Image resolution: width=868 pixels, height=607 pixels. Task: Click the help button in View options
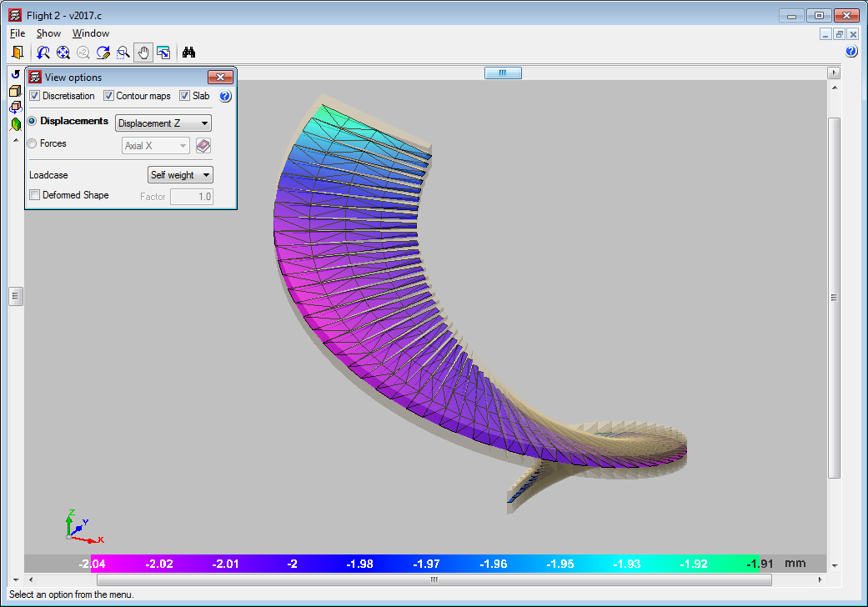tap(224, 97)
